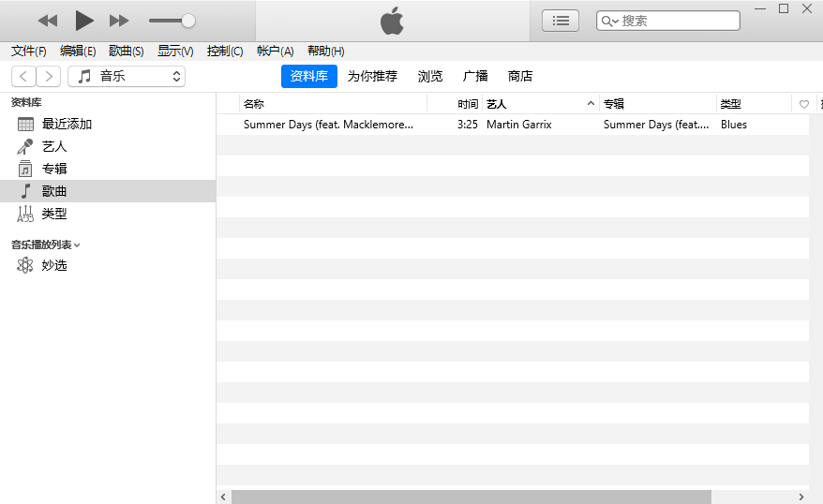Click the rewind previous track button
Screen dimensions: 823x504
click(48, 21)
